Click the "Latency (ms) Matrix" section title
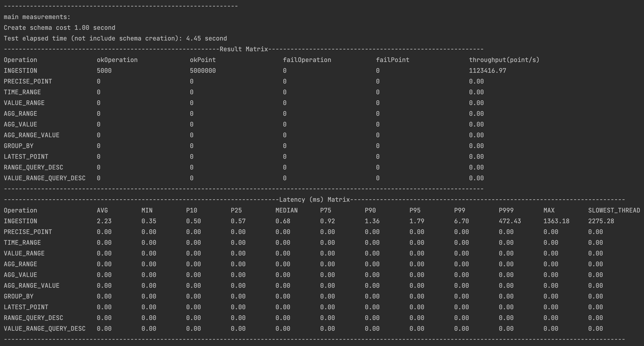Image resolution: width=644 pixels, height=346 pixels. pyautogui.click(x=314, y=200)
